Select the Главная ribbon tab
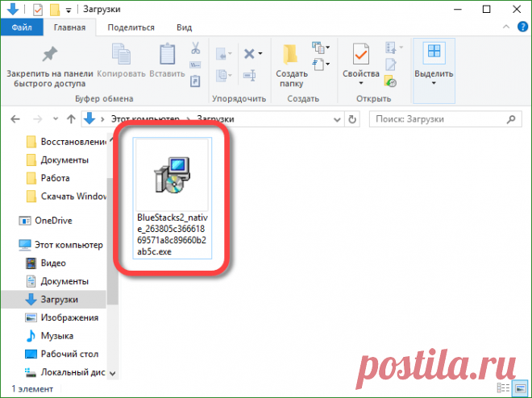The image size is (532, 398). click(x=69, y=27)
